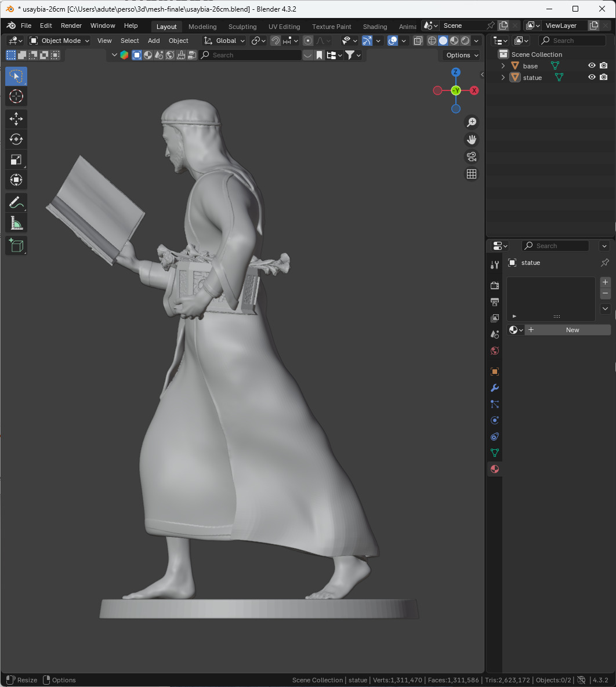This screenshot has width=616, height=687.
Task: Toggle snapping magnet in viewport header
Action: pos(276,41)
